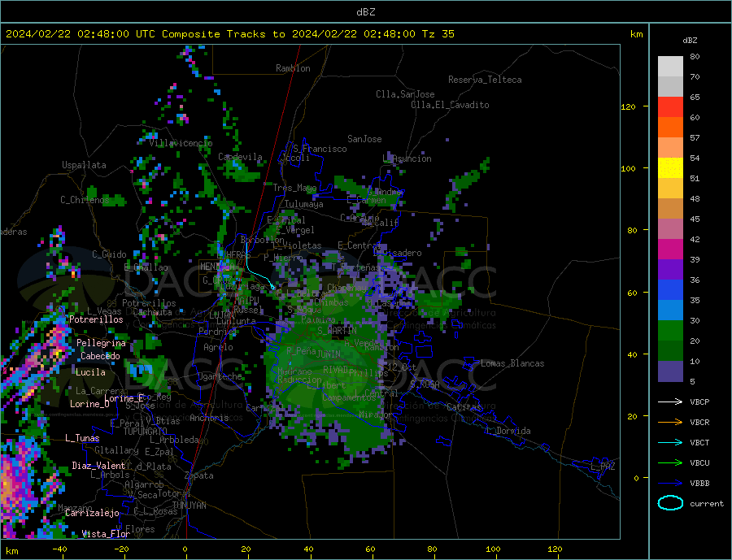
Task: Click the 'VBBB' legend label
Action: coord(699,483)
